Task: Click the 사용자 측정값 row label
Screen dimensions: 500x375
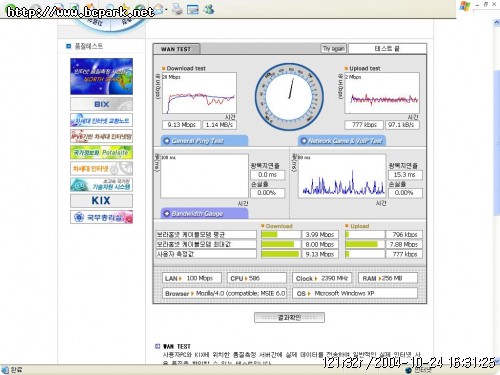Action: pos(206,254)
